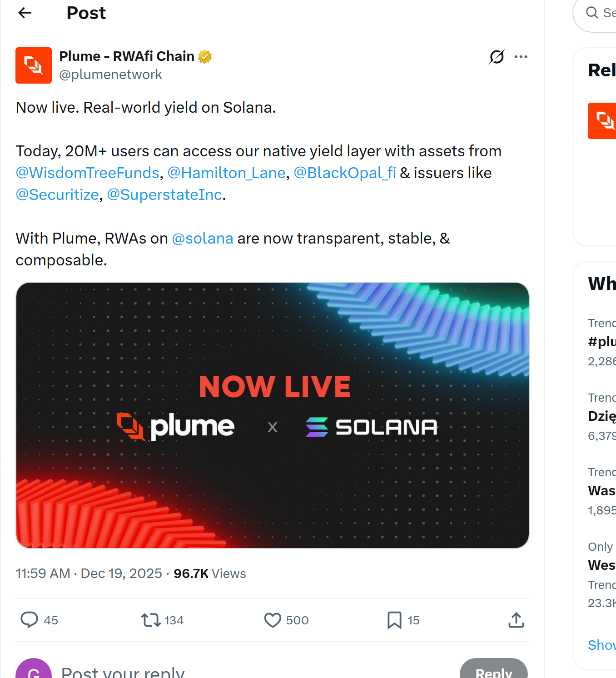Click the Post your reply input field
The image size is (616, 678).
pyautogui.click(x=123, y=672)
